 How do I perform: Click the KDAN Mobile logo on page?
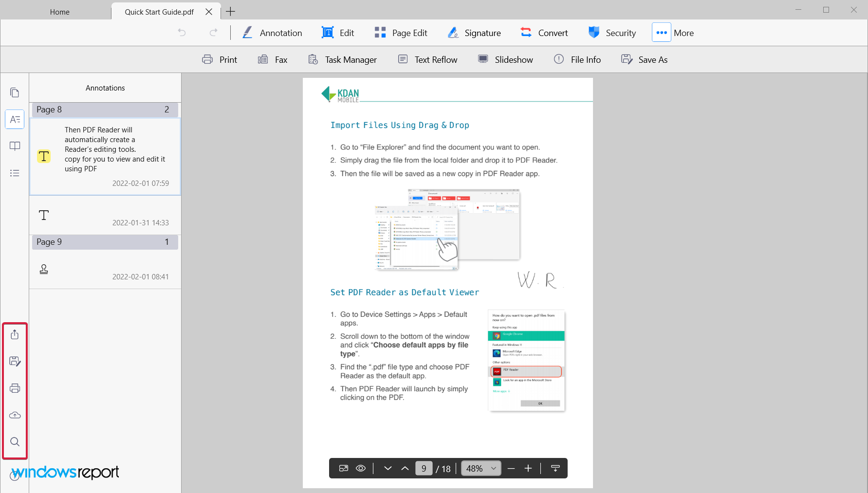pos(340,94)
